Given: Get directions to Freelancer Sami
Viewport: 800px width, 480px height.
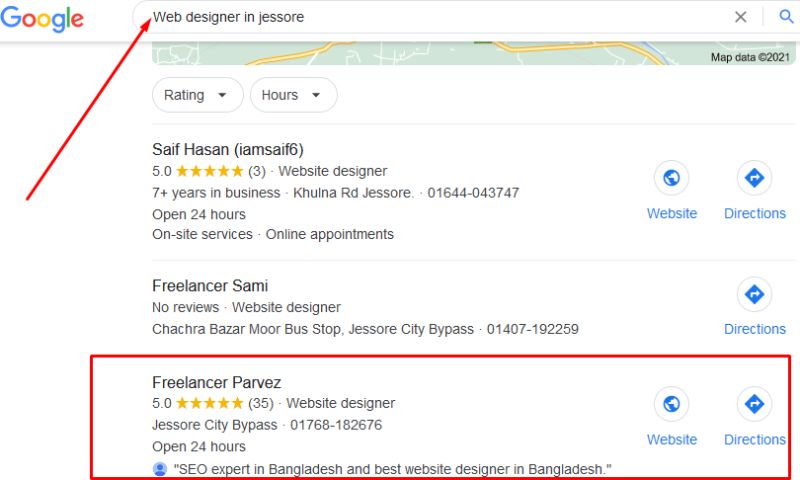Looking at the screenshot, I should coord(754,295).
